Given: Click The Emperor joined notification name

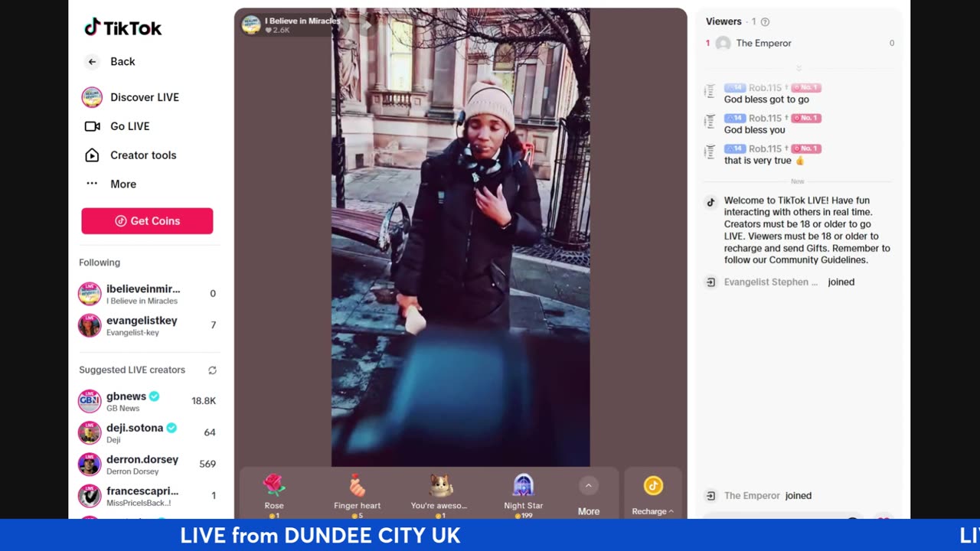Looking at the screenshot, I should 752,496.
